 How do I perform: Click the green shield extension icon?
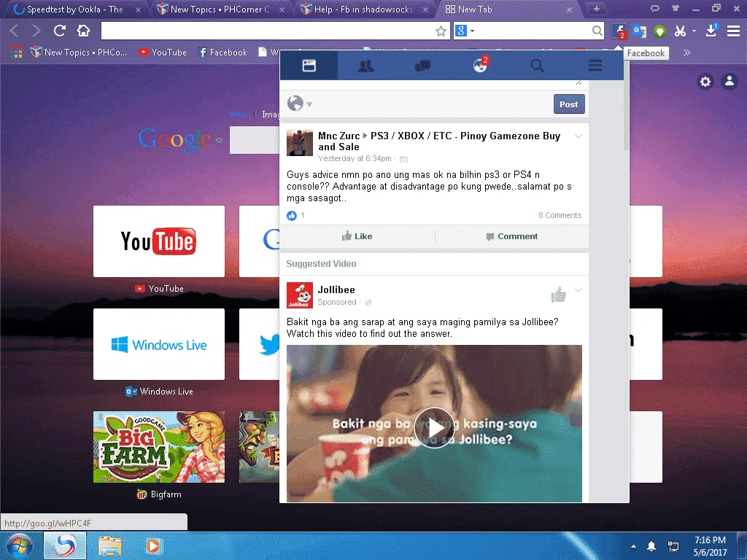tap(659, 31)
